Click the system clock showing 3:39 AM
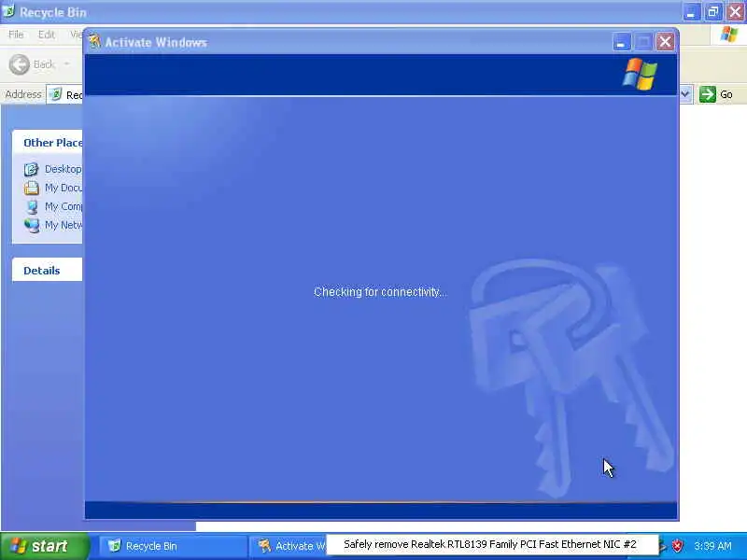747x560 pixels. [x=712, y=546]
